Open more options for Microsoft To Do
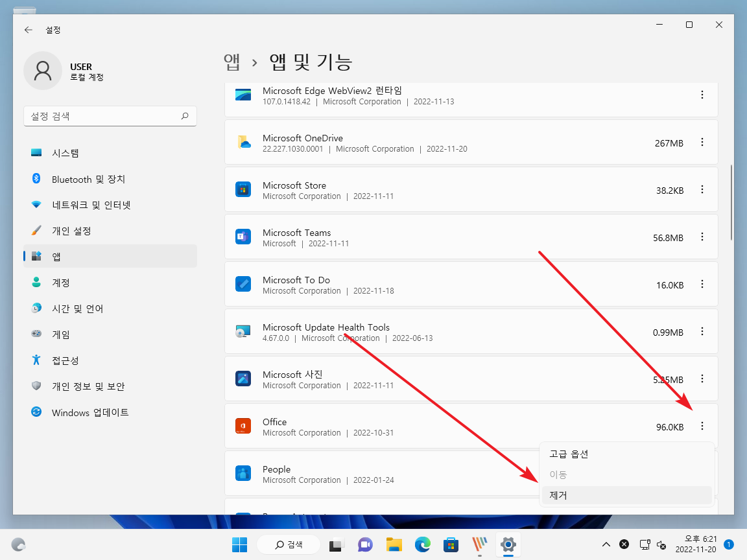Screen dimensions: 747x560 pos(702,285)
